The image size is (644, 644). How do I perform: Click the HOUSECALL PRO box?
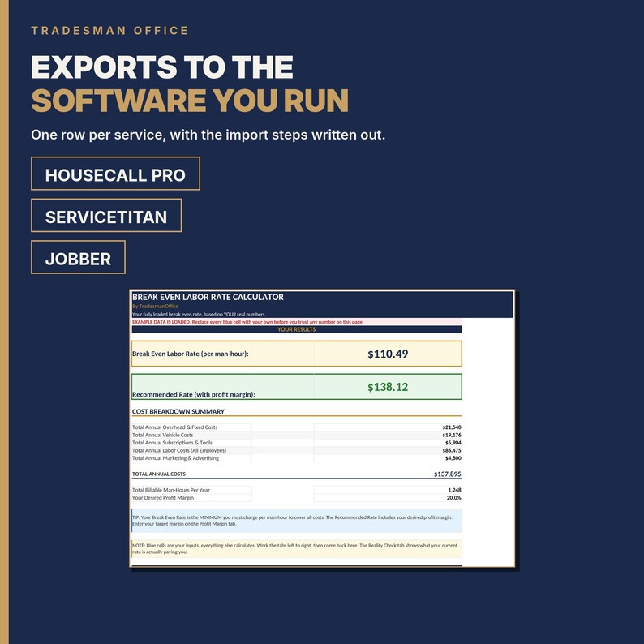click(x=115, y=174)
